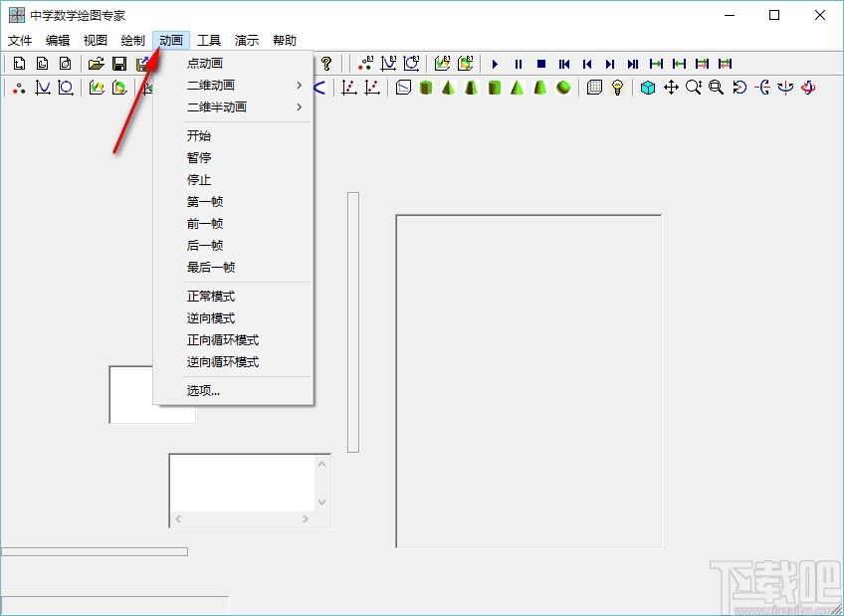Open the 文件 menu
Screen dimensions: 844x616
coord(20,40)
